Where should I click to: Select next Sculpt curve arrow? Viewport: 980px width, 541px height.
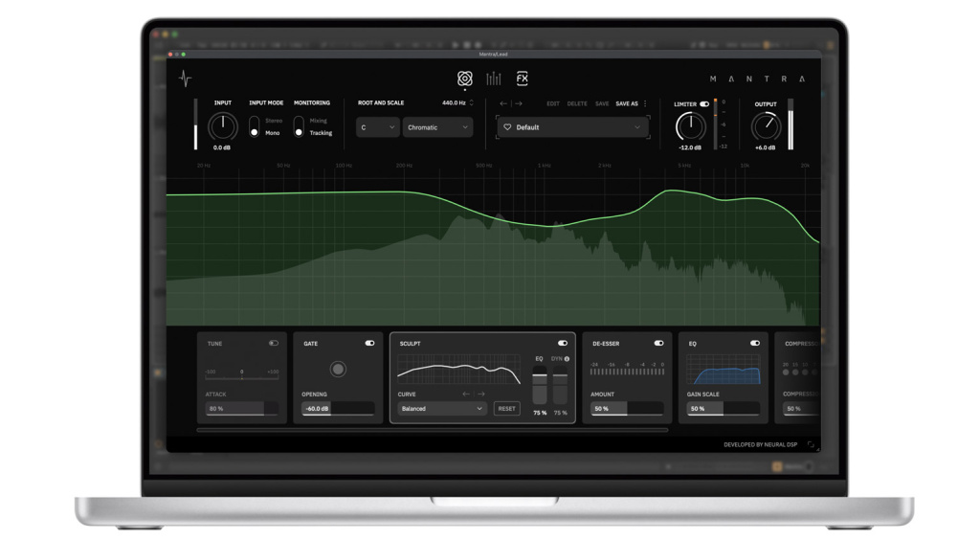coord(480,394)
